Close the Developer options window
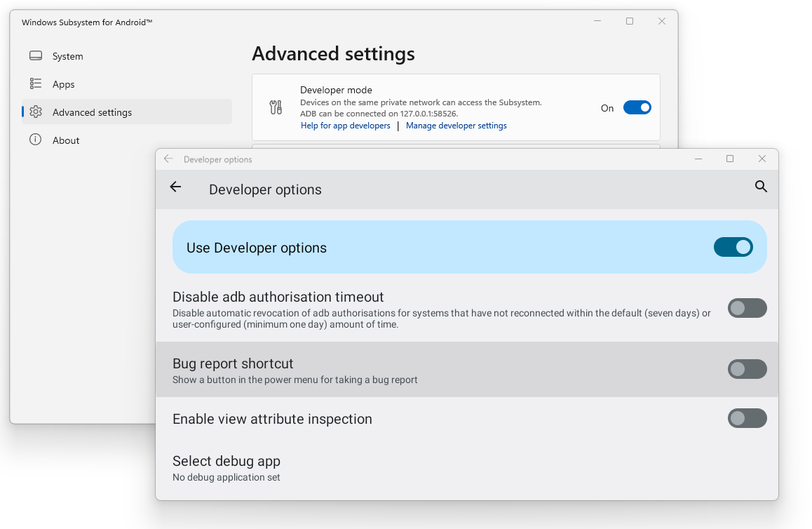 [762, 159]
